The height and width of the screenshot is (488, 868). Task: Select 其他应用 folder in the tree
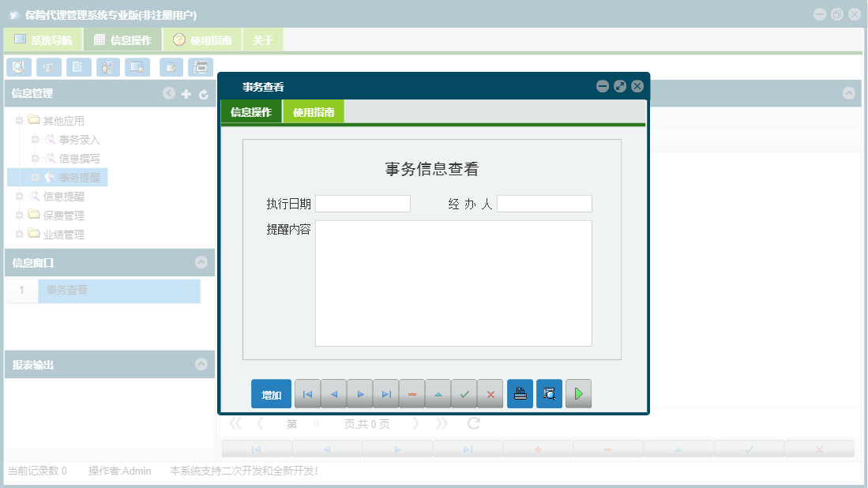[64, 121]
